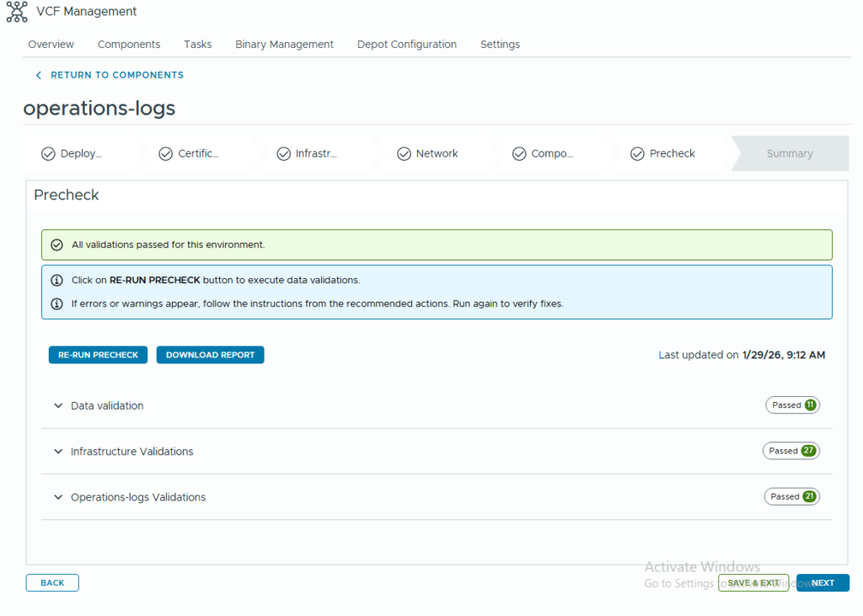This screenshot has height=616, width=863.
Task: Proceed with the NEXT button
Action: (x=823, y=583)
